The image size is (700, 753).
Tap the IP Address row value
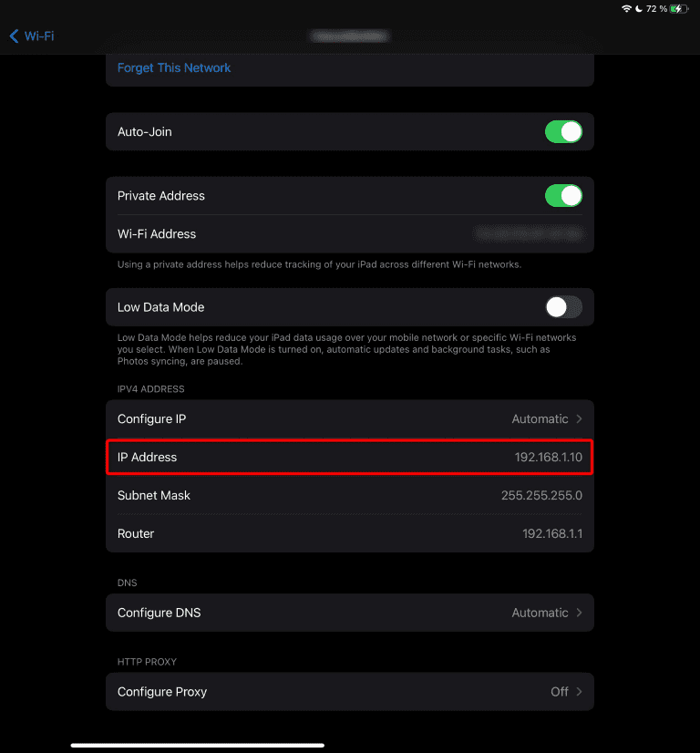(x=548, y=458)
